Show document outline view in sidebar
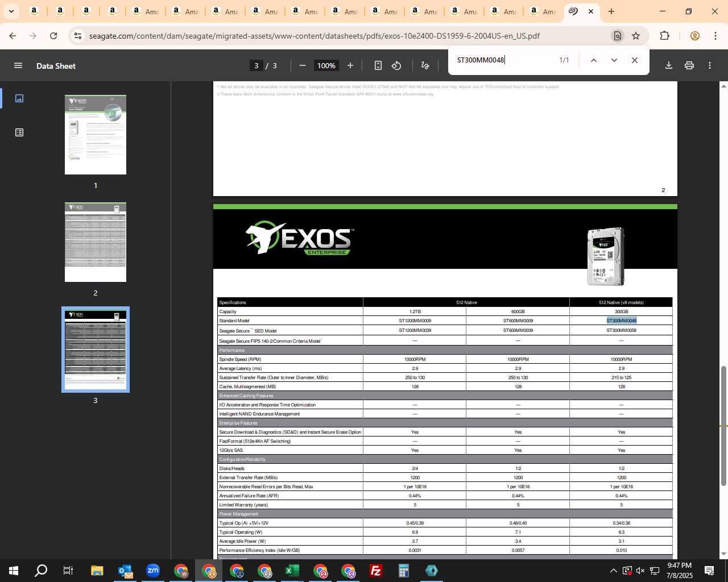Image resolution: width=728 pixels, height=582 pixels. click(19, 132)
